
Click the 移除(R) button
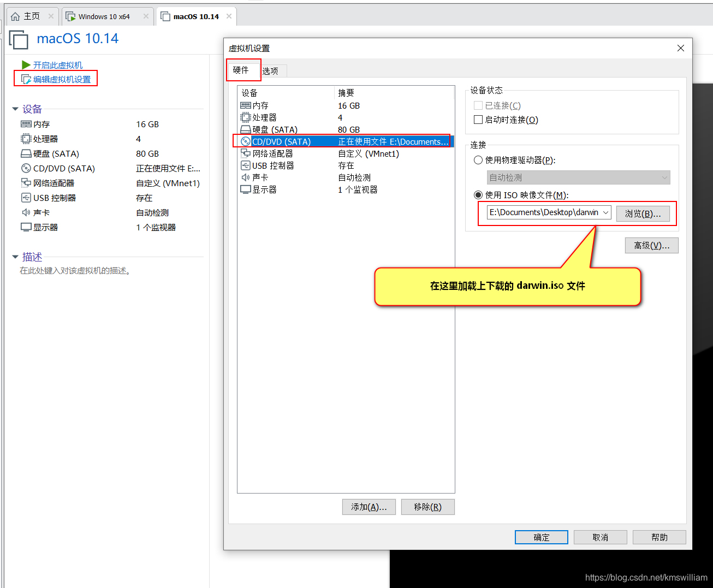click(427, 507)
